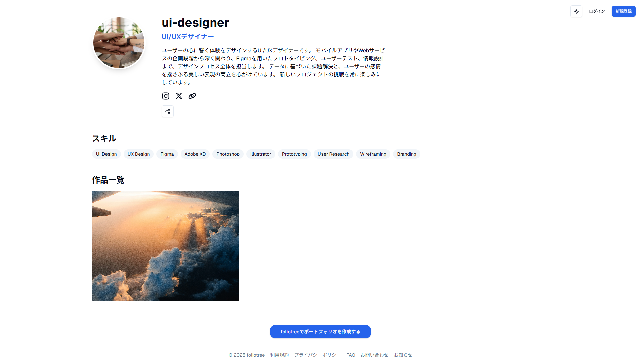Open the プライバシーポリシー footer link
The width and height of the screenshot is (641, 364).
point(317,355)
